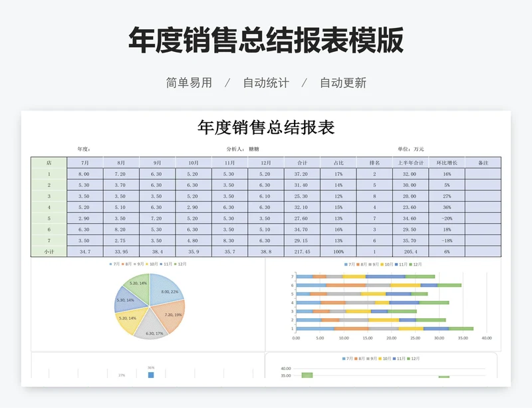
Task: Select the 排名 column header
Action: pos(374,162)
